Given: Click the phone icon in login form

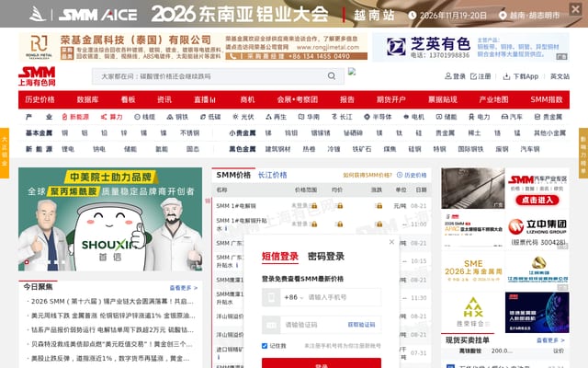Looking at the screenshot, I should pos(271,297).
